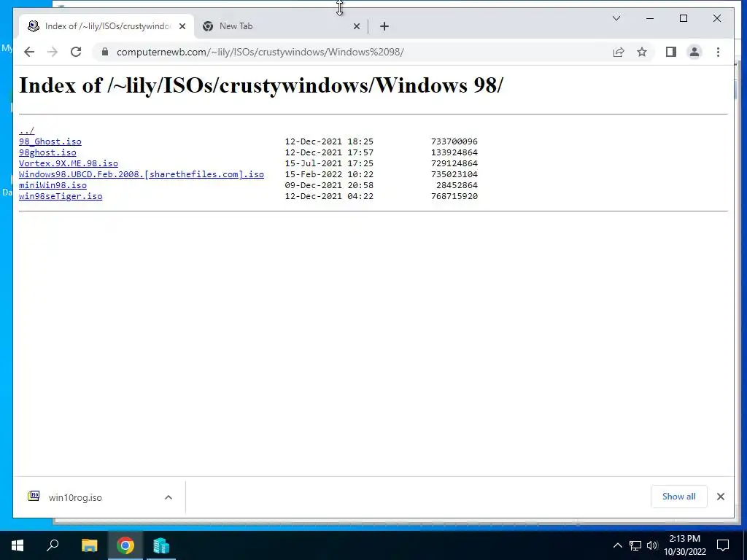The height and width of the screenshot is (560, 747).
Task: Click the forward navigation arrow
Action: [x=53, y=52]
